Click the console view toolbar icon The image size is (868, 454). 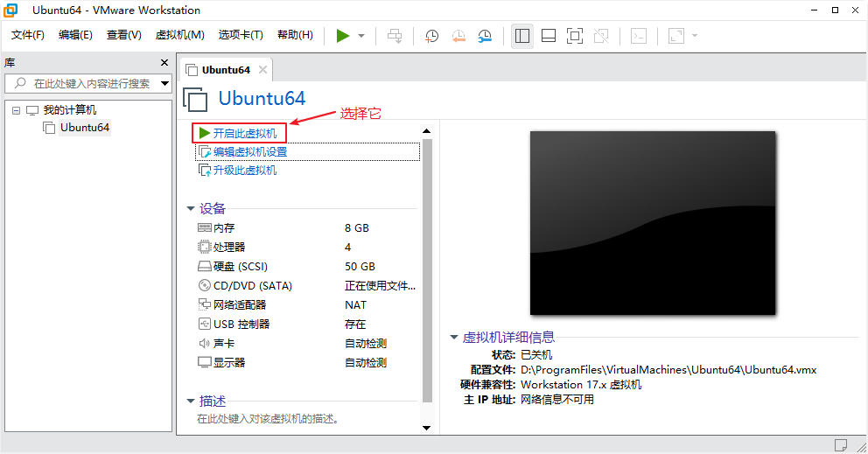(x=639, y=36)
